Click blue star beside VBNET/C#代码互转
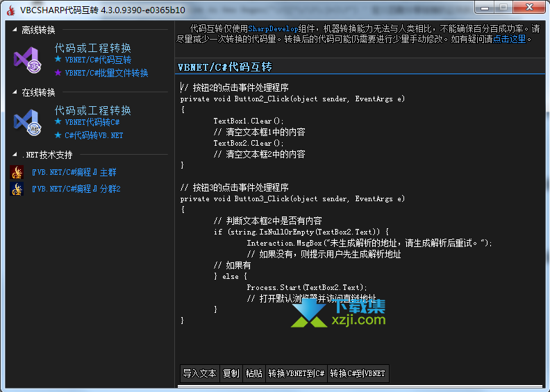550x392 pixels. (58, 59)
